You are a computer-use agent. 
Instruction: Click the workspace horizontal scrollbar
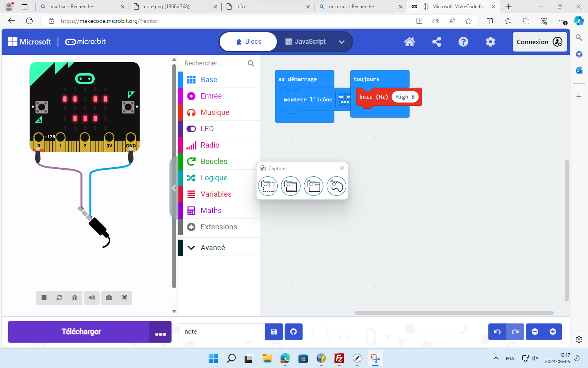(454, 313)
